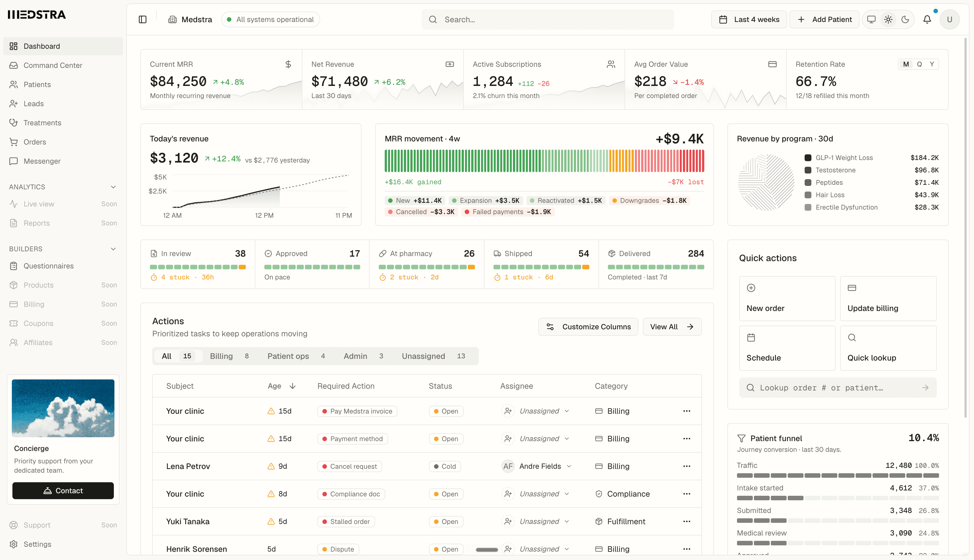Open the Quick lookup action
Screen dimensions: 974x560
point(888,348)
